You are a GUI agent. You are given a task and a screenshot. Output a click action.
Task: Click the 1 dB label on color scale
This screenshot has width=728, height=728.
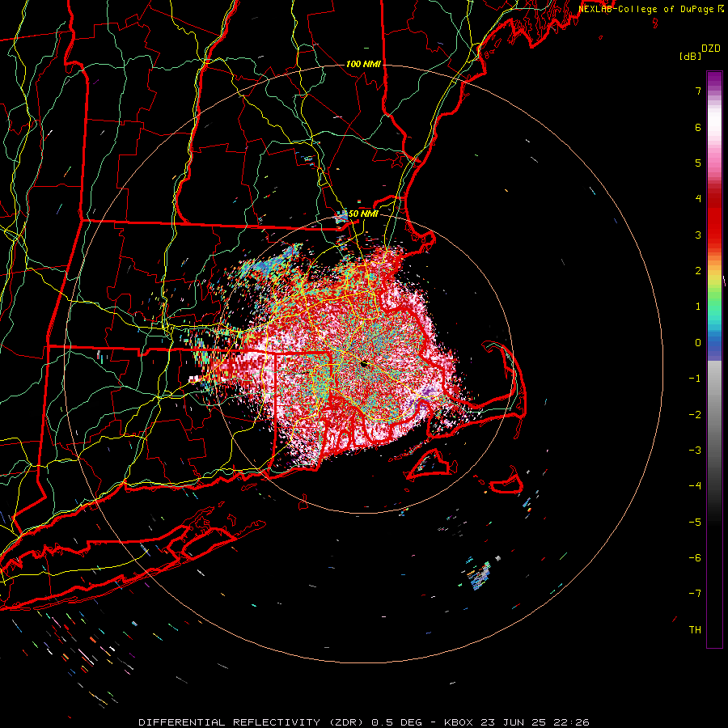click(698, 307)
